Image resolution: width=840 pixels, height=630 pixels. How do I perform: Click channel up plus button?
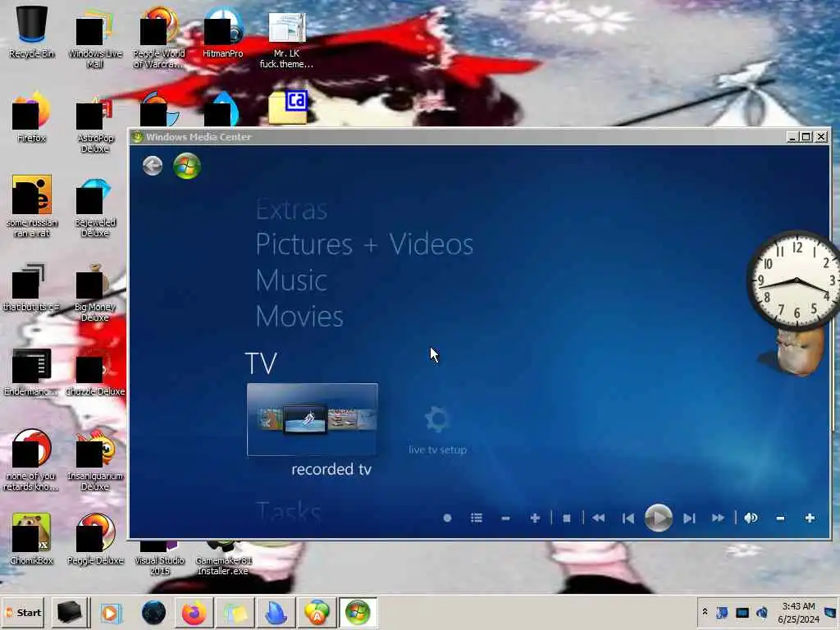coord(535,518)
